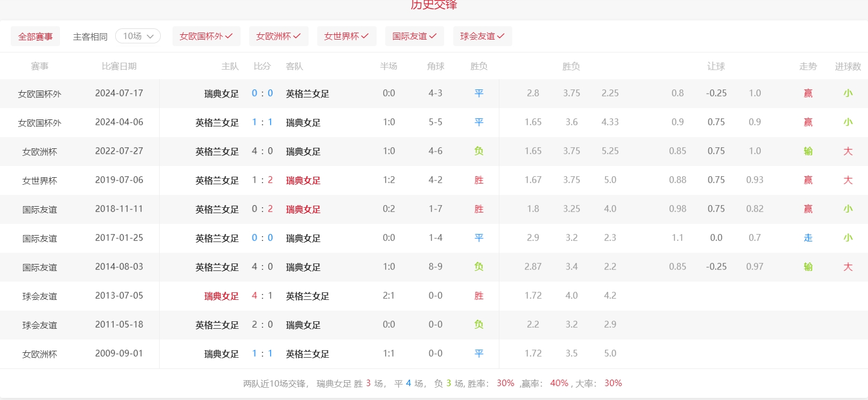Open red 瑞典女足 away team in 2019-07-06 row
Screen dimensions: 868x400
pos(303,180)
